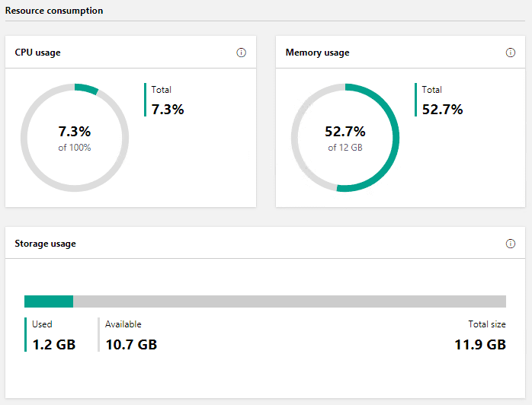
Task: Click the 'Used' storage label
Action: point(42,324)
